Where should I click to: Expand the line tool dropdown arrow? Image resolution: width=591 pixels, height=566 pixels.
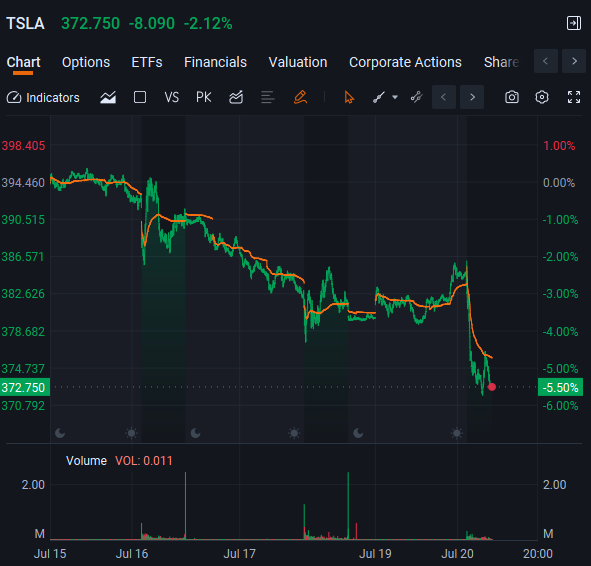click(x=395, y=97)
